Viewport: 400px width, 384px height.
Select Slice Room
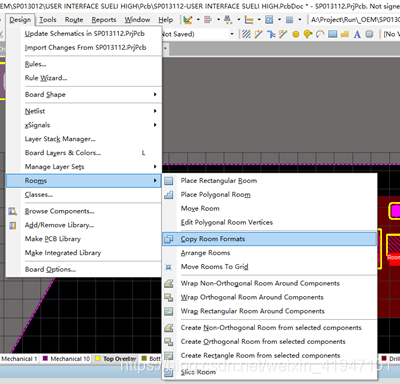(269, 372)
